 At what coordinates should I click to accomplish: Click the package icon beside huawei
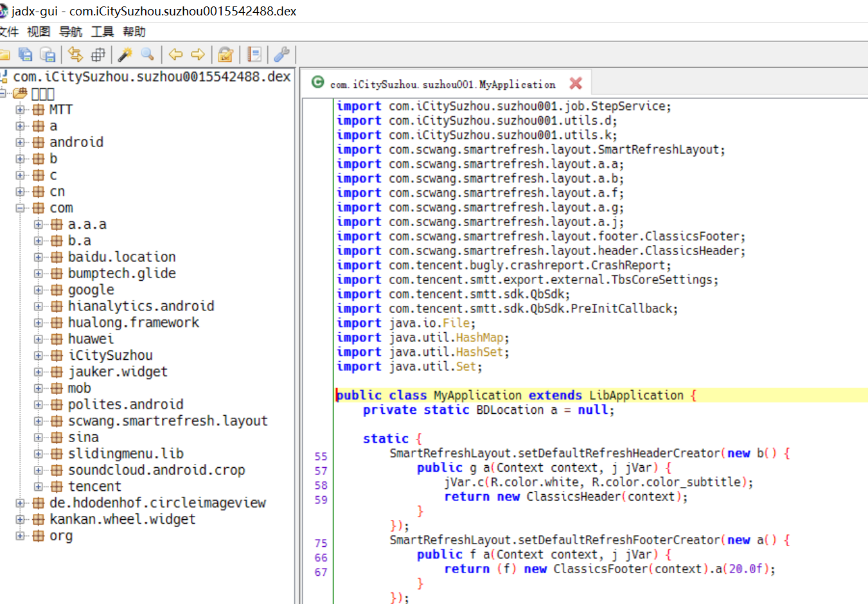click(57, 339)
